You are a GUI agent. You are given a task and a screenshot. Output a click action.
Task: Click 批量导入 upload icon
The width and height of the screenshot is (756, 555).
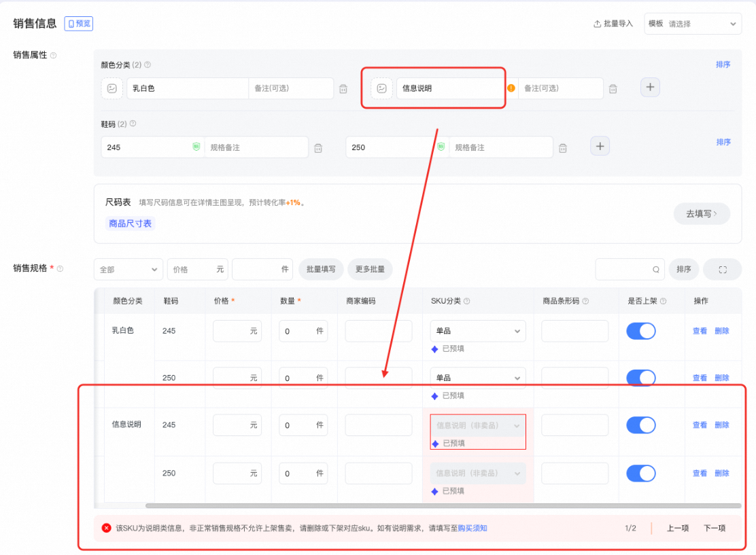(597, 24)
